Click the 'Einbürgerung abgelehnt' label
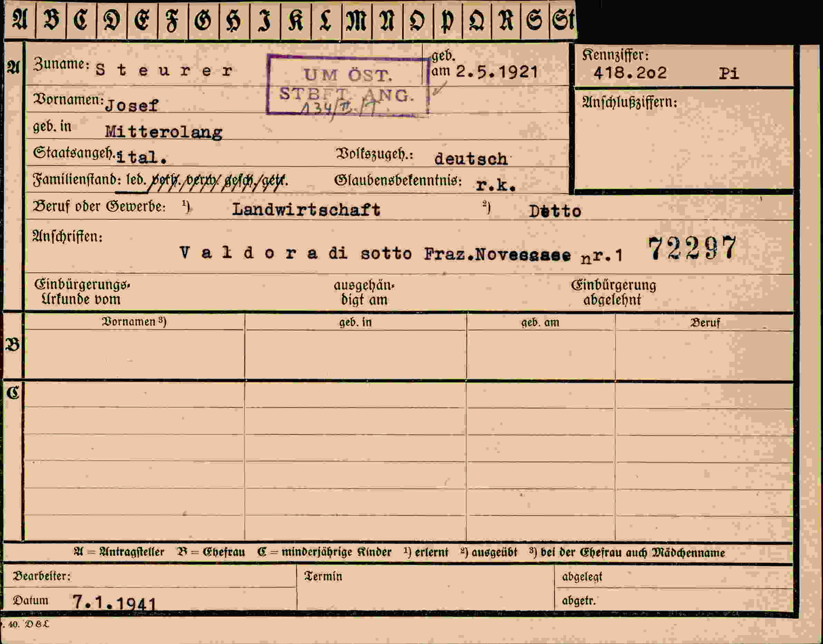This screenshot has height=644, width=823. [613, 293]
